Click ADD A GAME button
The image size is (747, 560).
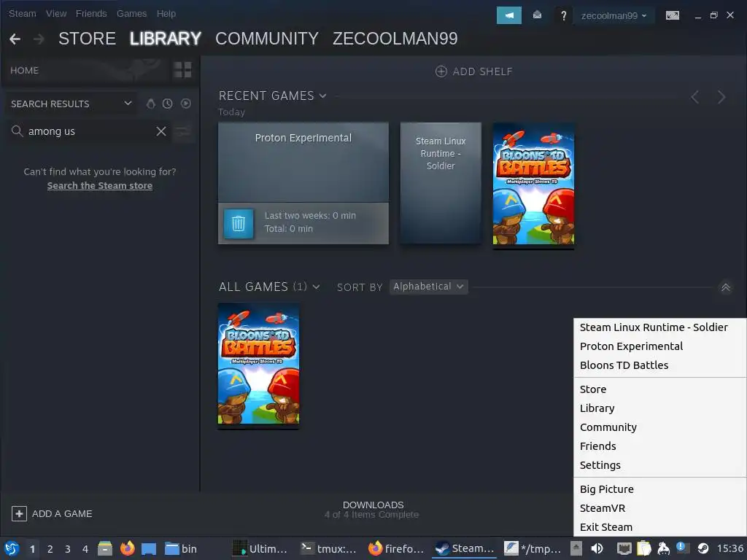tap(52, 513)
